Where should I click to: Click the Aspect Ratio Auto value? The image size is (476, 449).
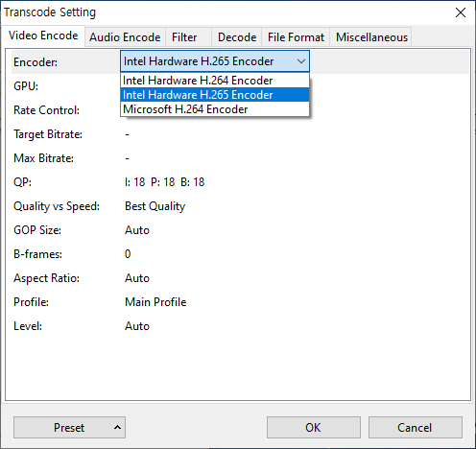[137, 278]
